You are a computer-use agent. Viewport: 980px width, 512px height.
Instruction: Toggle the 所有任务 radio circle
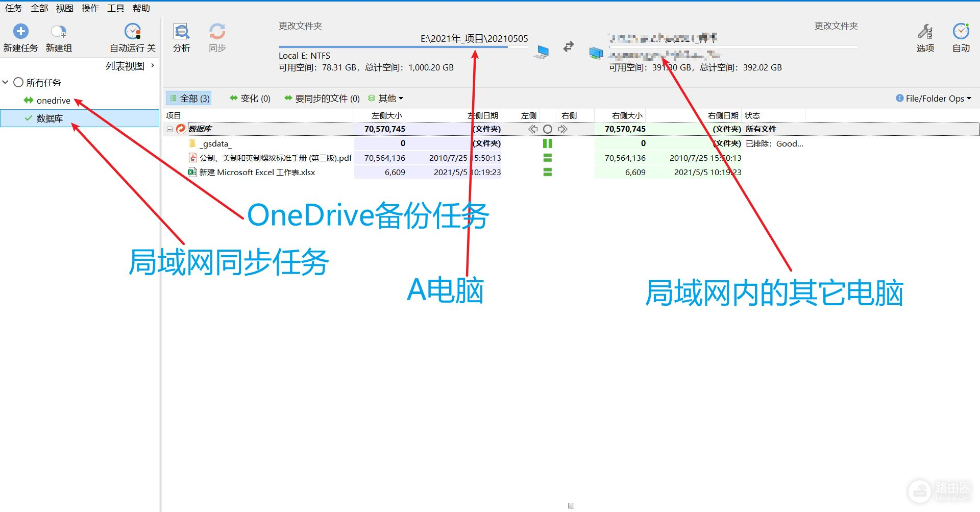(18, 82)
